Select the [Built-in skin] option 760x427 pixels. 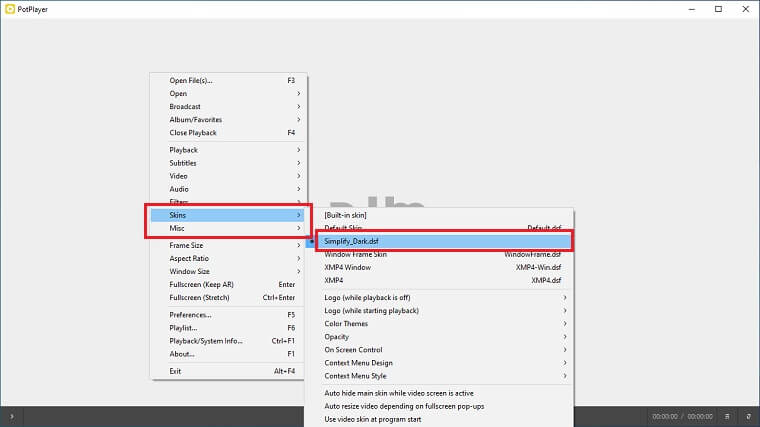point(439,215)
